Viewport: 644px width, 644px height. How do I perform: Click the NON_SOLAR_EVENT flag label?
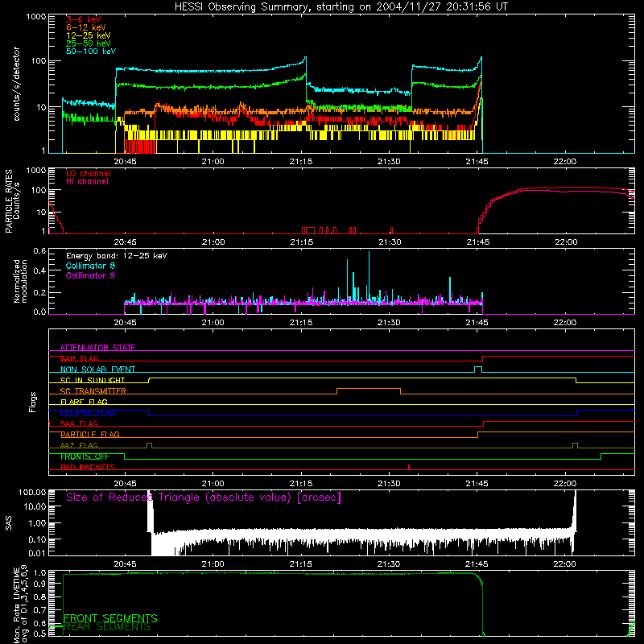click(97, 369)
